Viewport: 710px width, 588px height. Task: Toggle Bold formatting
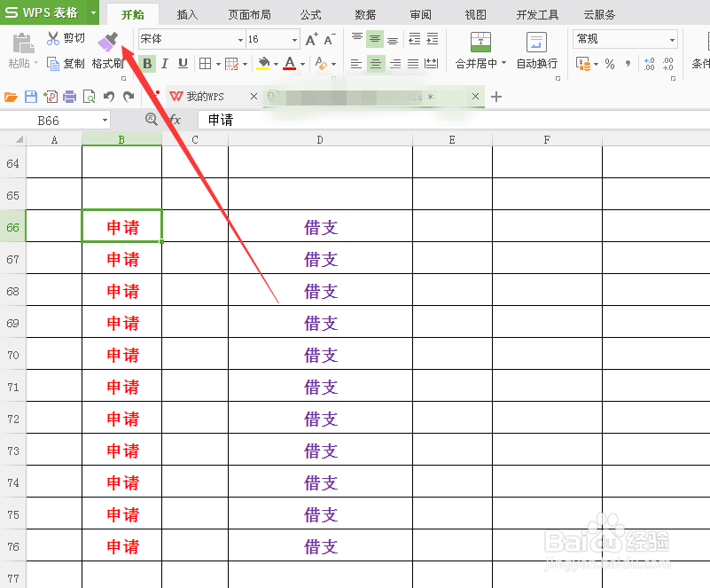point(147,64)
